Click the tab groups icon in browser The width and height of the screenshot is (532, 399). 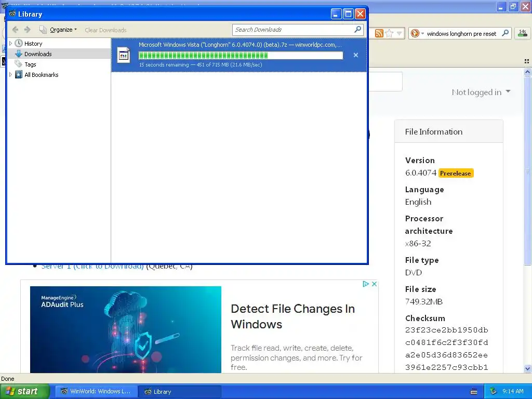[x=527, y=61]
